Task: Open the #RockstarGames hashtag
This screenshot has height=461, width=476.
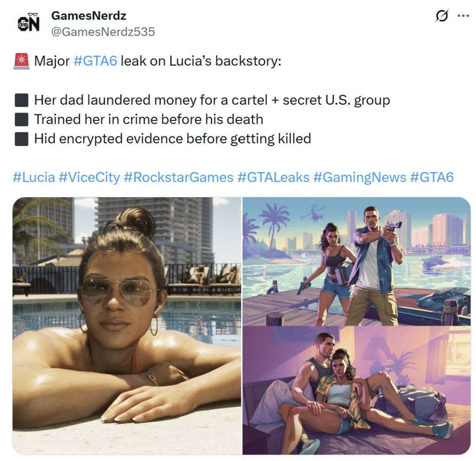Action: tap(178, 177)
